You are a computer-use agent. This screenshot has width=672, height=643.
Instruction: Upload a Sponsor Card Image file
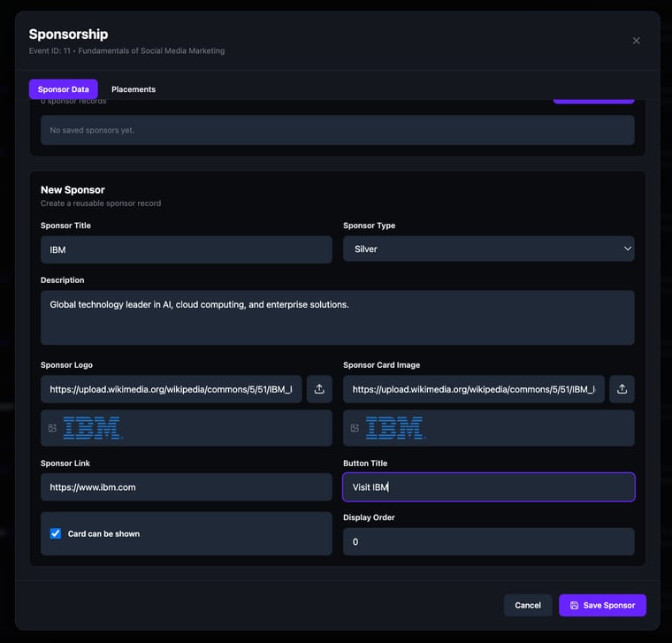point(622,389)
